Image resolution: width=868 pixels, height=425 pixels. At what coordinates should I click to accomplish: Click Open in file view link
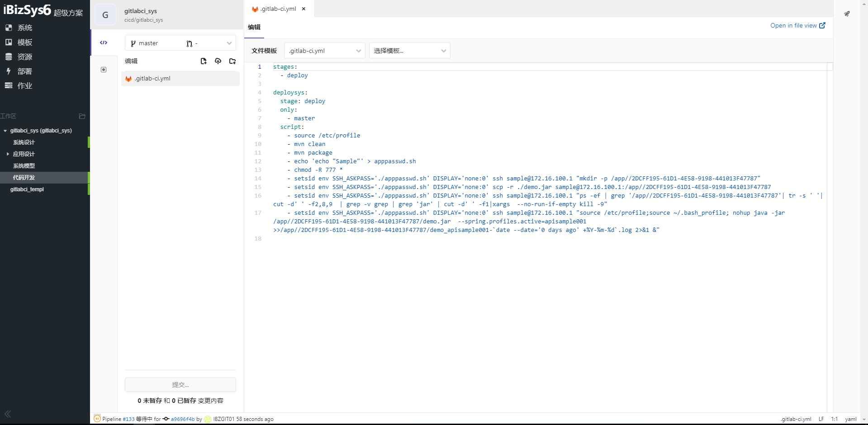pyautogui.click(x=798, y=25)
